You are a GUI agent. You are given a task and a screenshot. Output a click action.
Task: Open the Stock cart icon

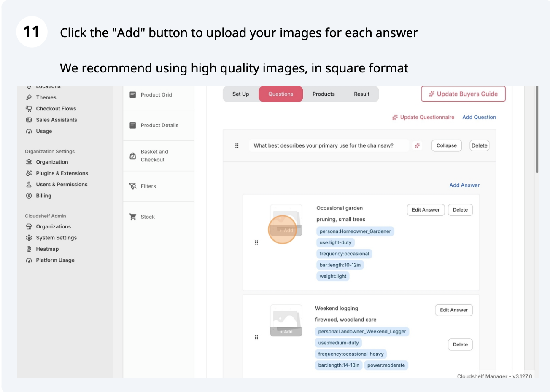133,217
